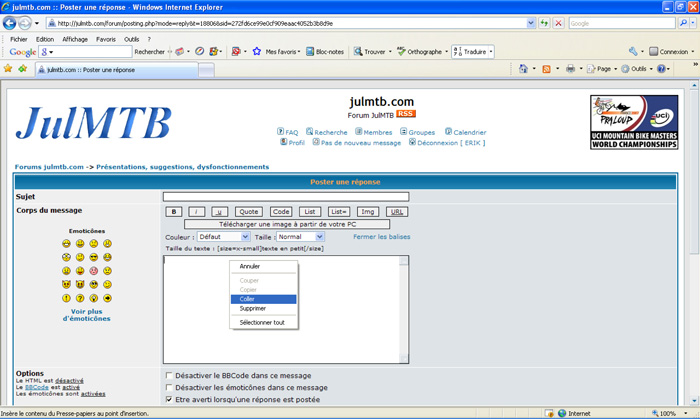Click the RSS feed icon in the command bar
The image size is (700, 419).
coord(546,69)
